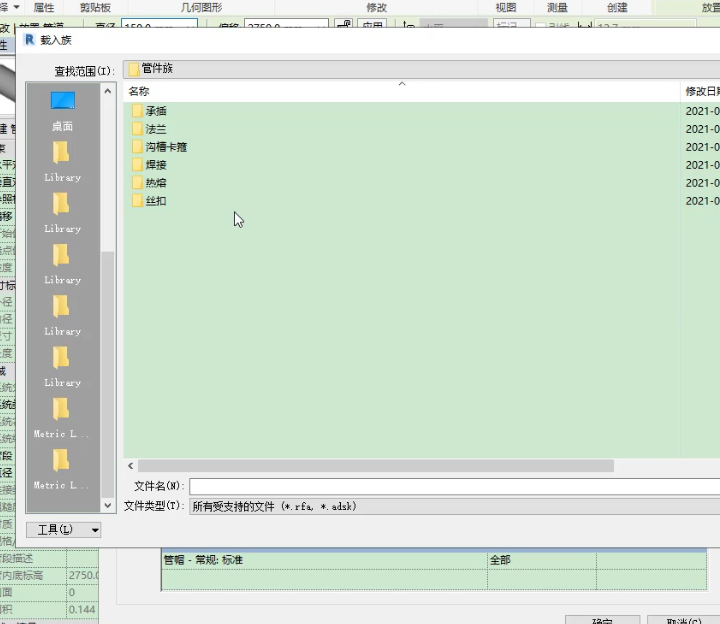Viewport: 720px width, 624px height.
Task: Open the 工具(L) tools dropdown
Action: pos(63,530)
